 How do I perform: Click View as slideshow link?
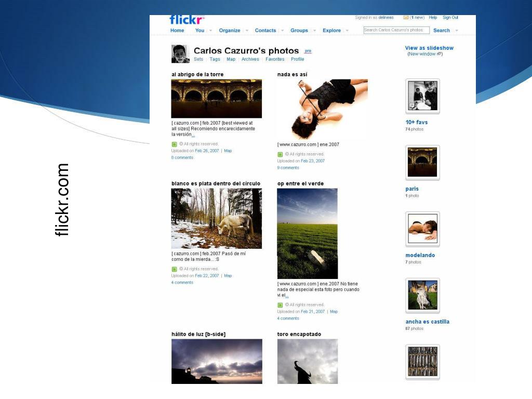coord(429,48)
